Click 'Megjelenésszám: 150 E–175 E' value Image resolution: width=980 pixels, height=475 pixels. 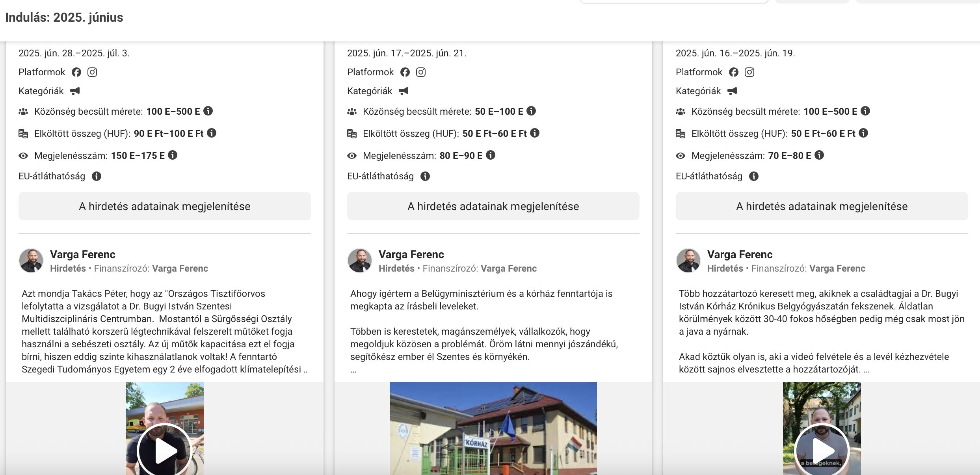[138, 156]
